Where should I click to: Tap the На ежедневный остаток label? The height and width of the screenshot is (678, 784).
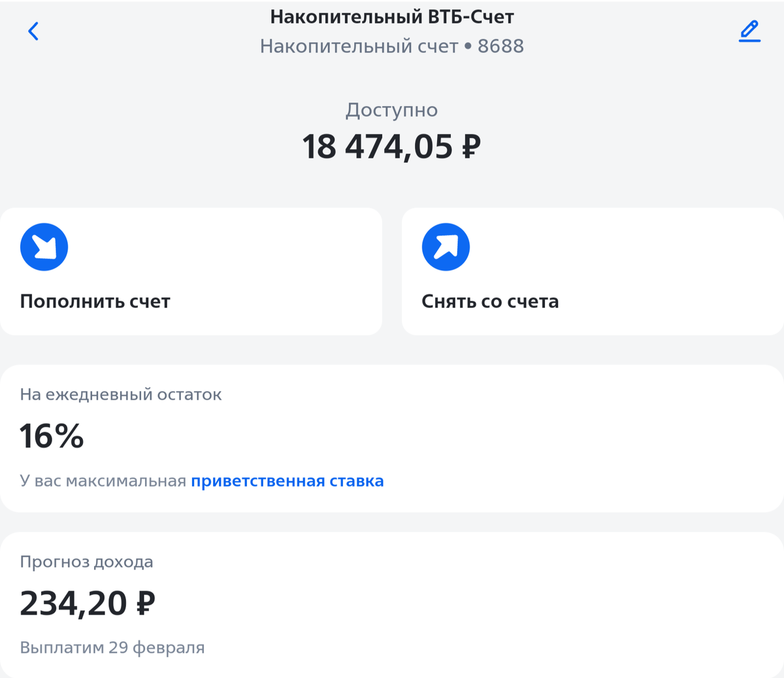[x=121, y=394]
